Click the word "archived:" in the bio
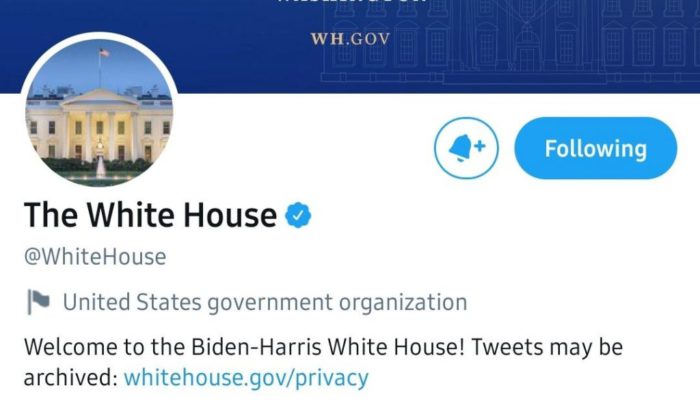The image size is (700, 412). pyautogui.click(x=69, y=378)
